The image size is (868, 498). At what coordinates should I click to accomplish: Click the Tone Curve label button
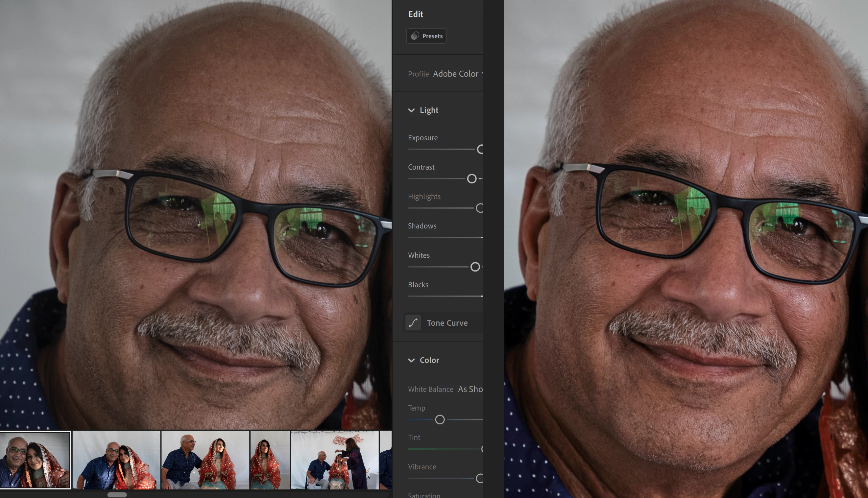pos(447,323)
